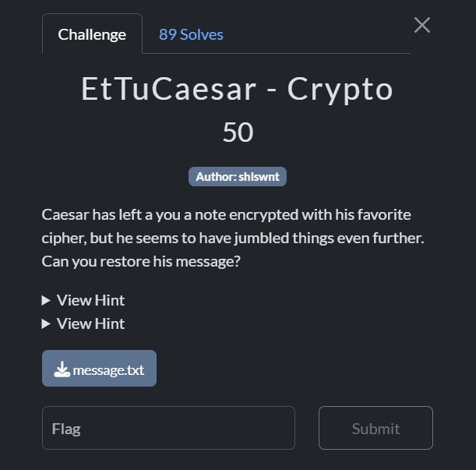Click the description's first line starting "Caesar has left"
The image size is (476, 470).
[x=226, y=214]
